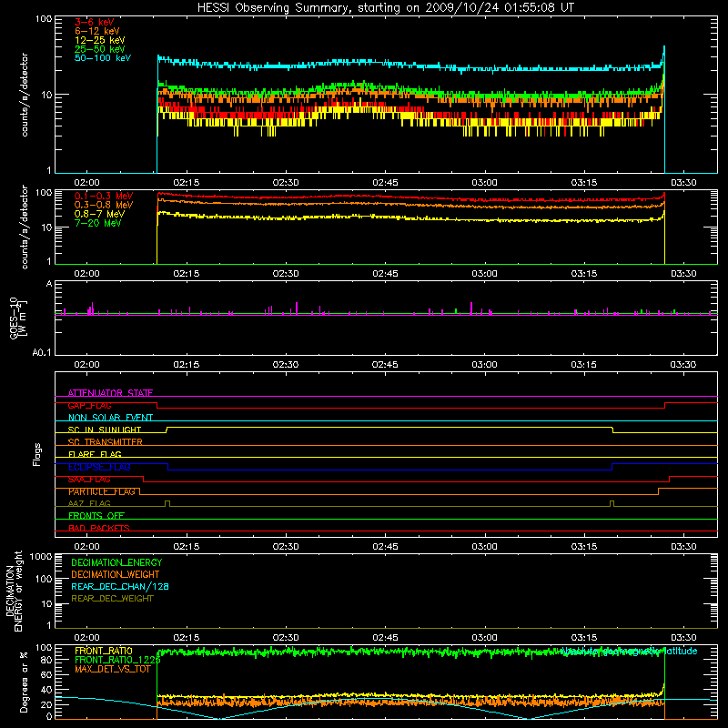Click the 0.3-0.8 MeV legend label
728x728 pixels.
tap(104, 205)
